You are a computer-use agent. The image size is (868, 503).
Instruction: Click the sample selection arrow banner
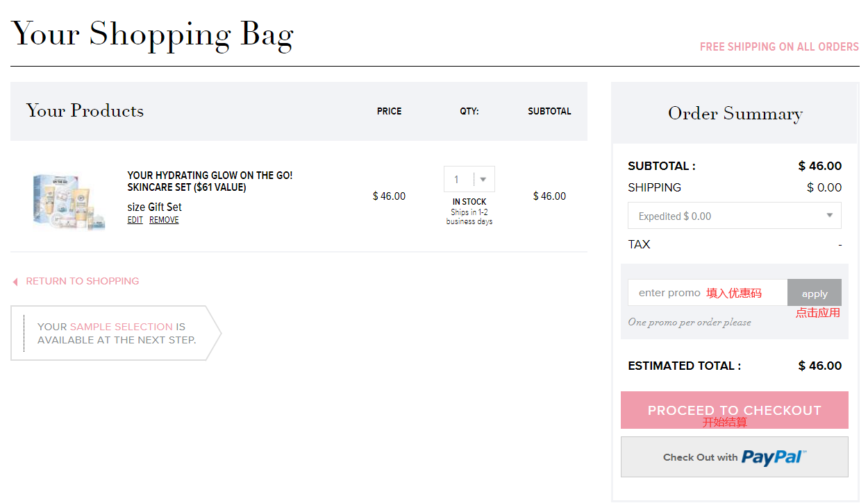pos(115,334)
